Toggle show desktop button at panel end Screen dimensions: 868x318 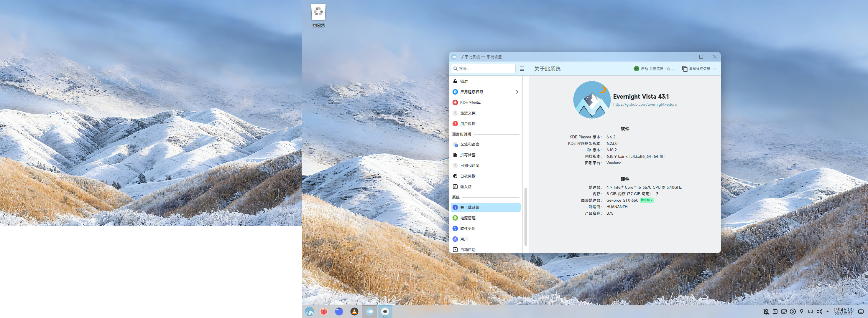[861, 312]
